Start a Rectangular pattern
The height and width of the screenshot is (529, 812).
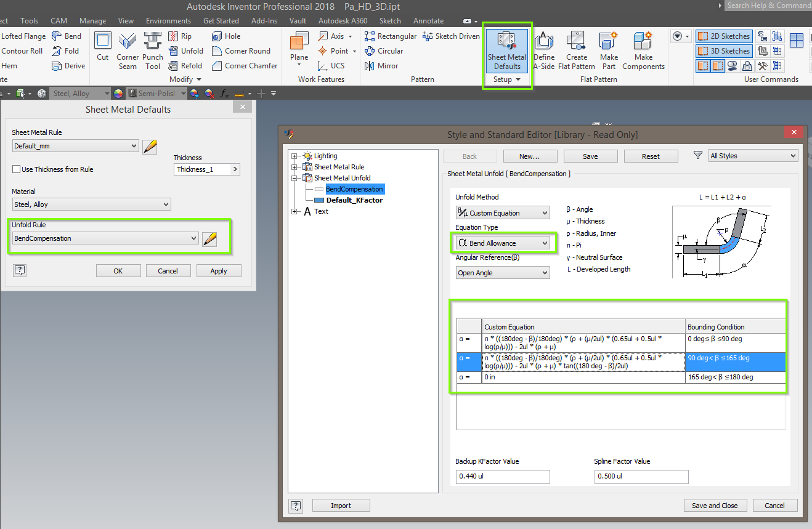click(391, 36)
